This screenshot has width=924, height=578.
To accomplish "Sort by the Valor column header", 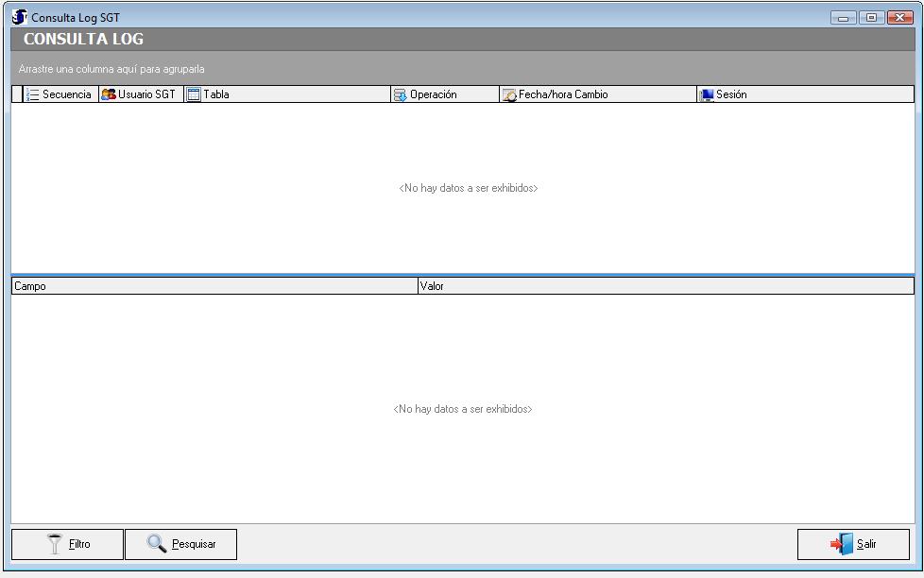I will tap(665, 286).
